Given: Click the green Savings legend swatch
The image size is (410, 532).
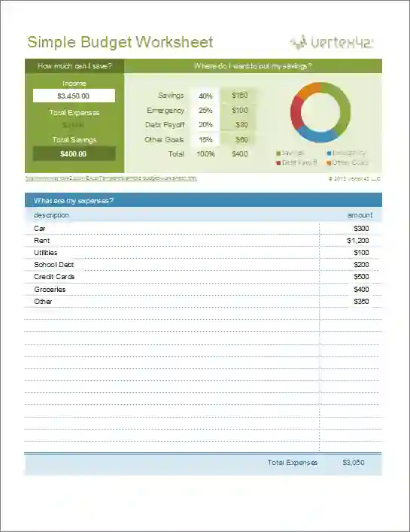Looking at the screenshot, I should 278,154.
